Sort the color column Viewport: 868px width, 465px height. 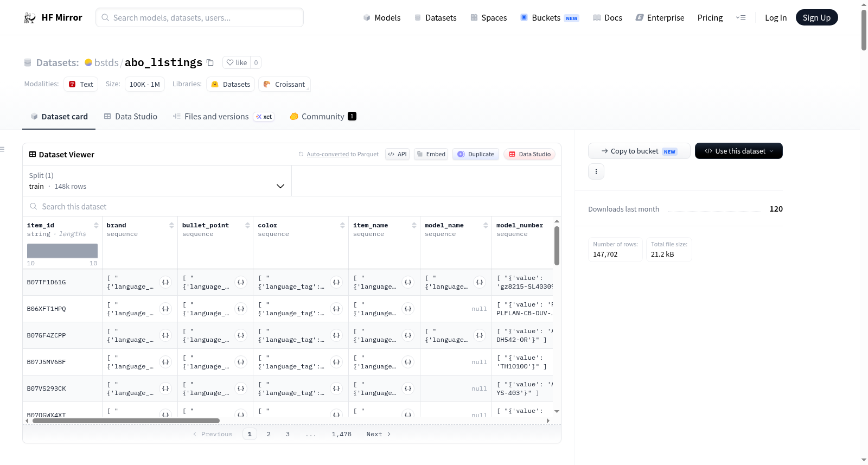tap(342, 225)
